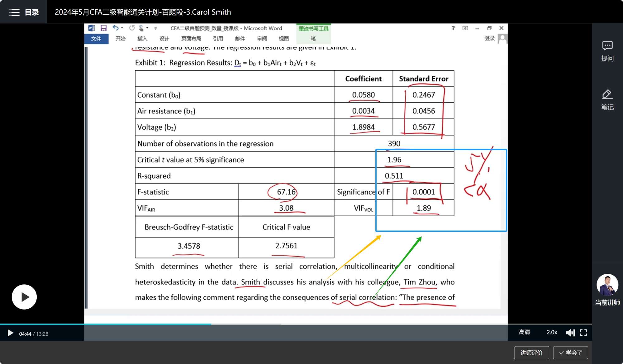Open the 页面布局 ribbon tab
Viewport: 623px width, 364px height.
191,39
